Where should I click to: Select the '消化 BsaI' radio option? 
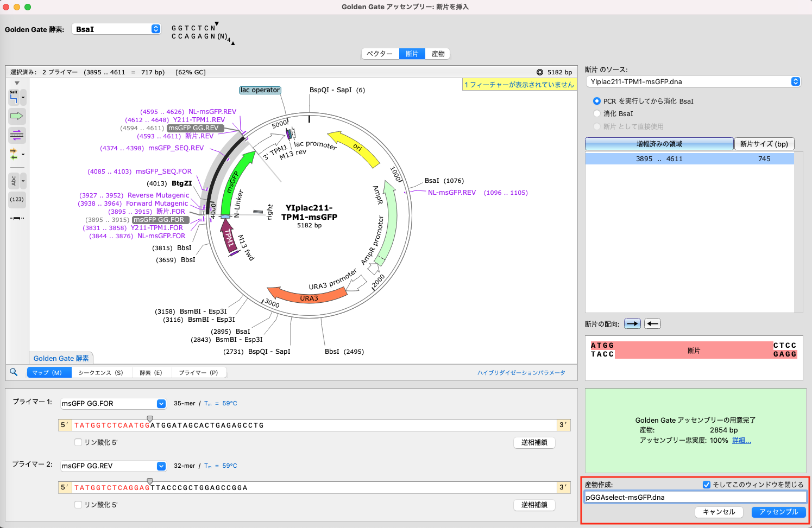[597, 113]
